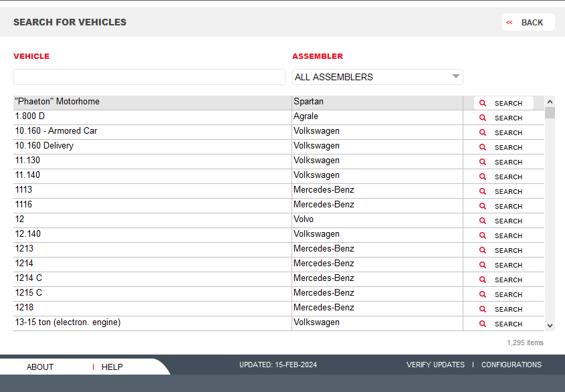Select the 1.800 D vehicle entry

point(30,116)
